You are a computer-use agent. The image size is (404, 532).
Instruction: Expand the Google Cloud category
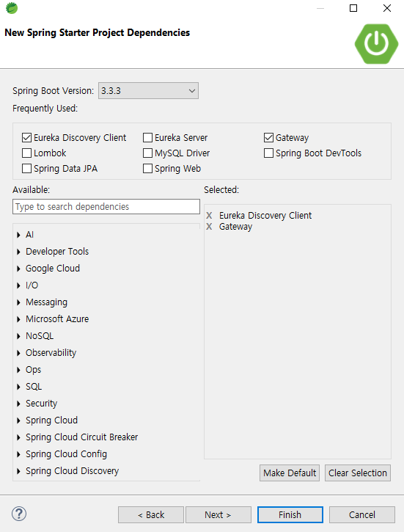(18, 269)
